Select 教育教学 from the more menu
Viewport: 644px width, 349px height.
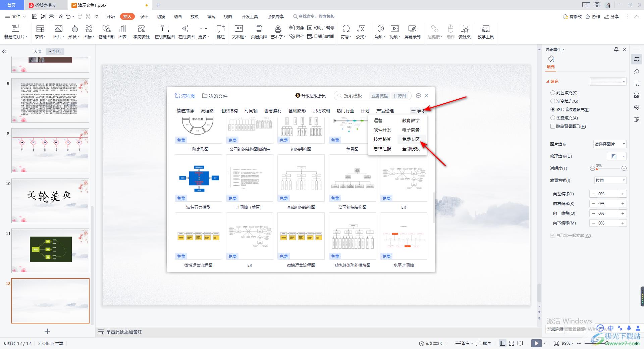point(411,120)
